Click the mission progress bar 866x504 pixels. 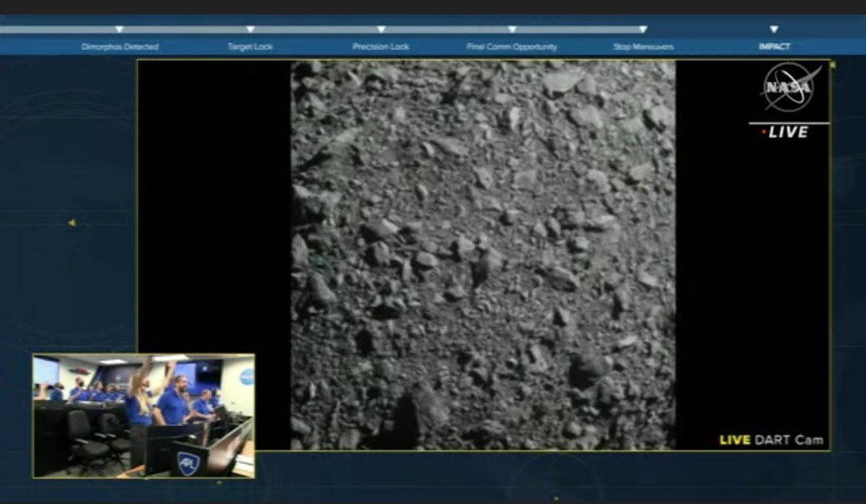tap(323, 30)
